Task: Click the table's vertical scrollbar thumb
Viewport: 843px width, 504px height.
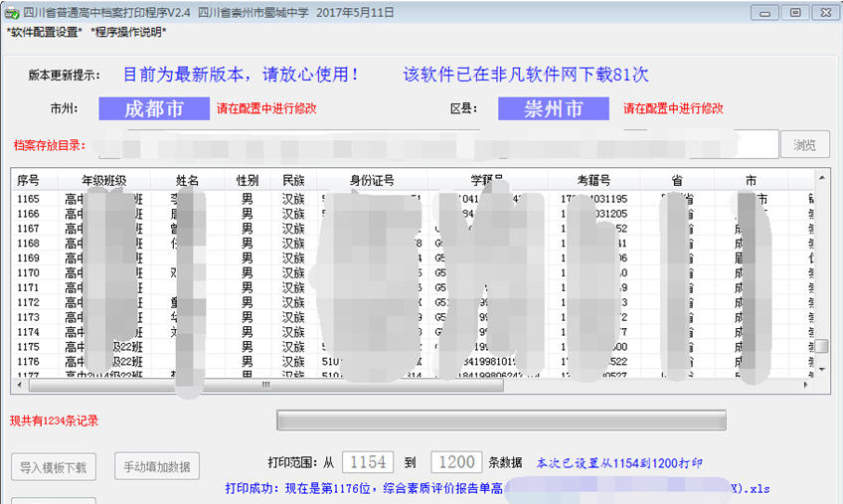Action: pos(822,346)
